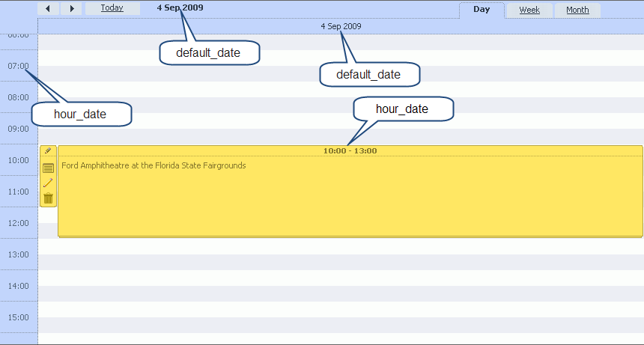644x345 pixels.
Task: Click the 09:00 hour label
Action: (19, 129)
